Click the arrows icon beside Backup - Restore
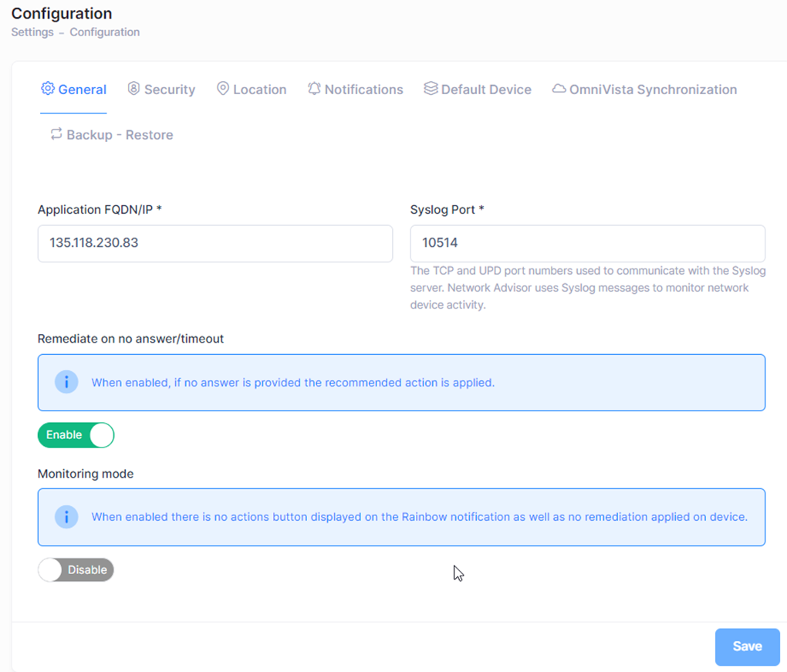 point(56,134)
